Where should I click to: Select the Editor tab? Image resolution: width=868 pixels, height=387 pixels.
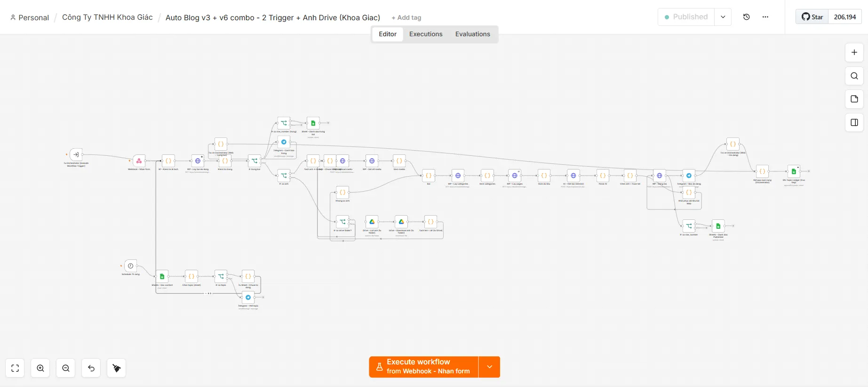388,34
